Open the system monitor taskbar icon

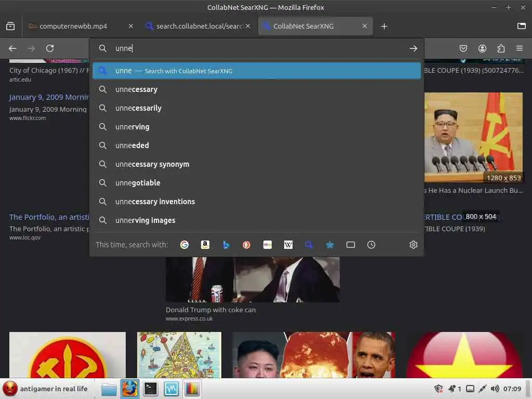pyautogui.click(x=171, y=389)
